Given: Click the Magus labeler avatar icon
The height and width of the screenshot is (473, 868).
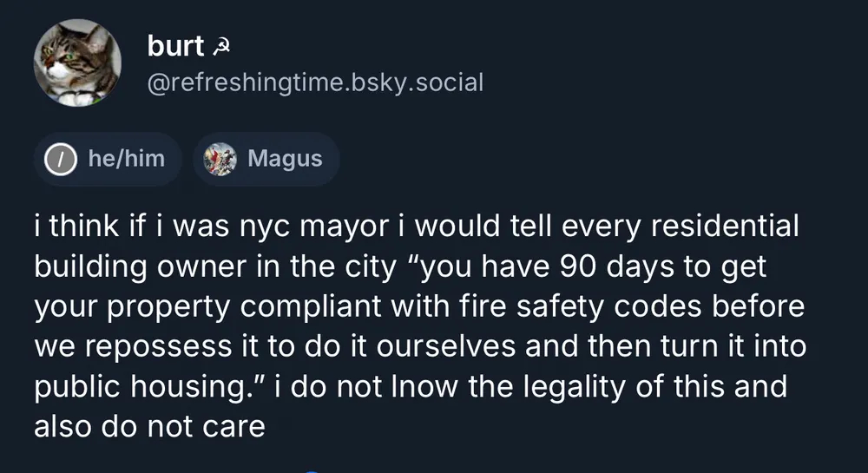Looking at the screenshot, I should 220,159.
